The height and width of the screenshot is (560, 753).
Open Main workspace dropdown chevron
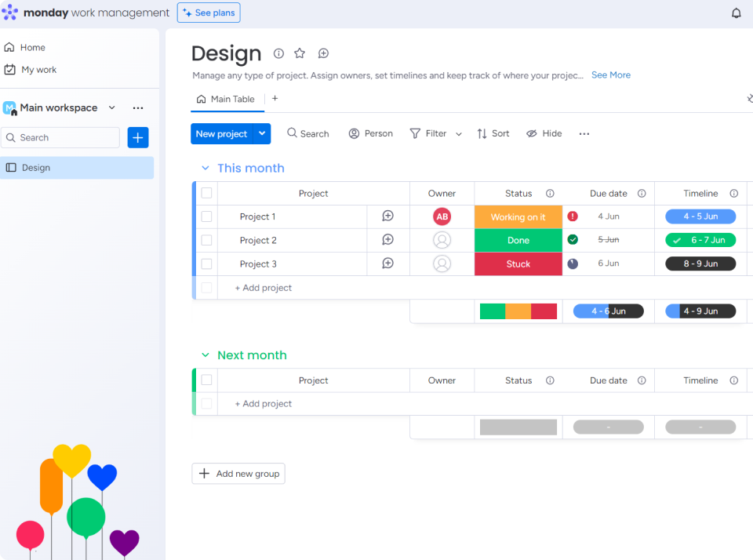coord(111,107)
